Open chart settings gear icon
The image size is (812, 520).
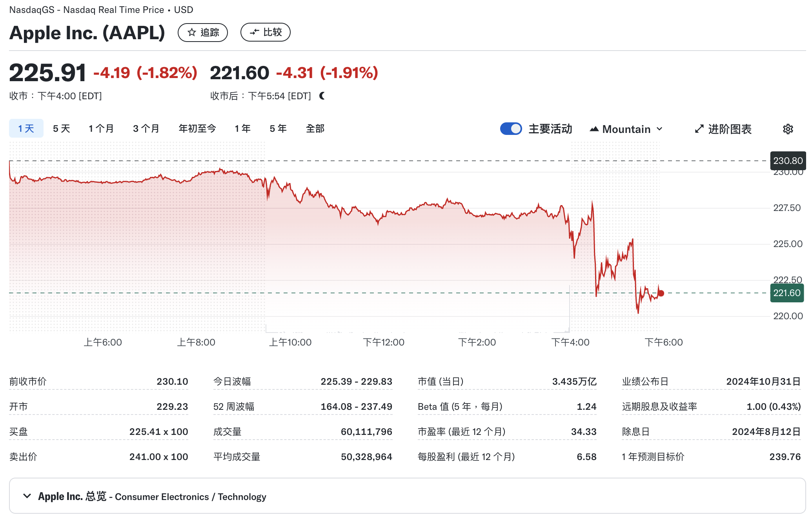point(788,129)
